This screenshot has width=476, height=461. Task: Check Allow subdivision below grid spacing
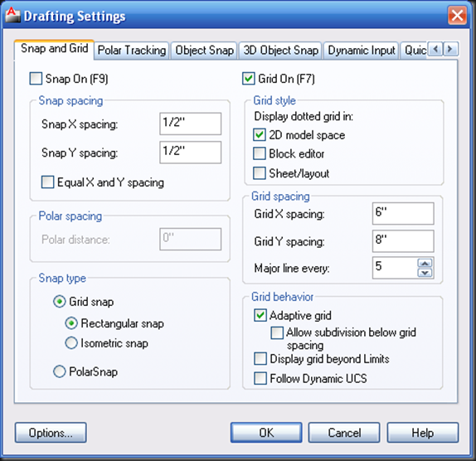(x=277, y=332)
